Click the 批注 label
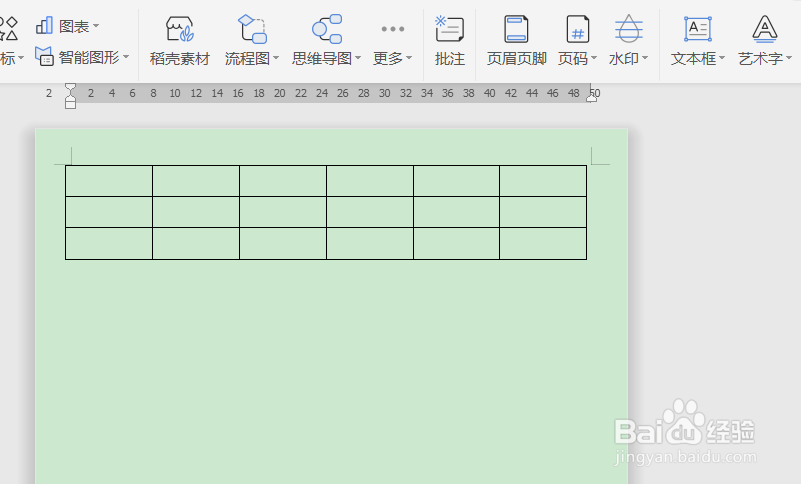This screenshot has height=484, width=801. pos(450,59)
